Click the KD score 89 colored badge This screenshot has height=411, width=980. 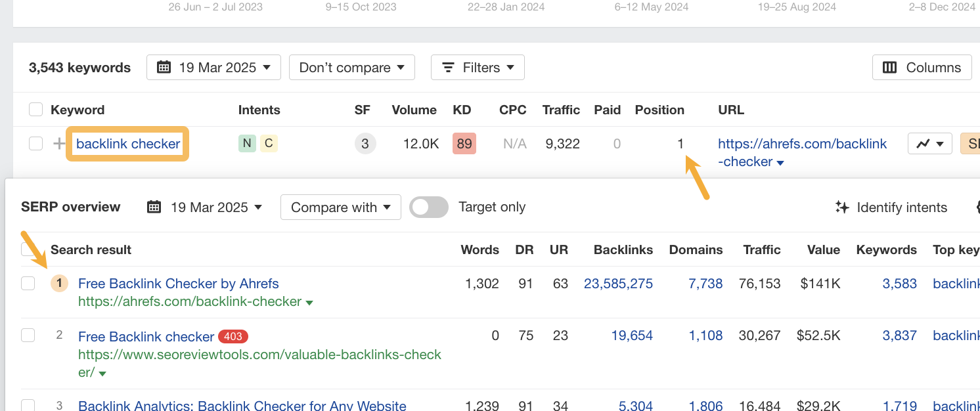pyautogui.click(x=464, y=144)
